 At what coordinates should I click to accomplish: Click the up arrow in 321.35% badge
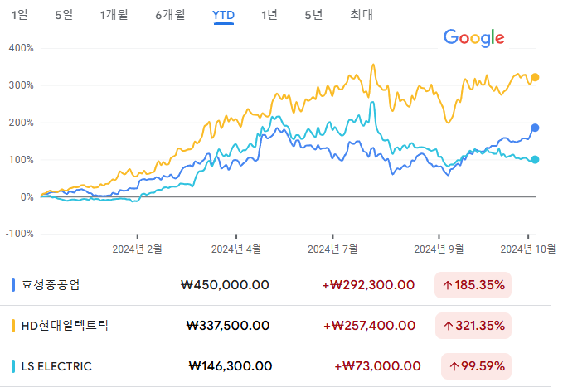point(448,327)
